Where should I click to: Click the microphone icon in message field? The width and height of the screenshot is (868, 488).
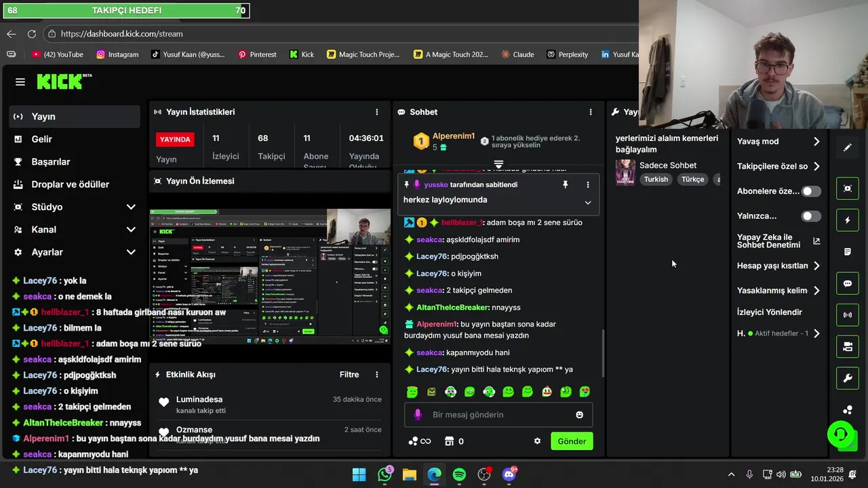(418, 415)
